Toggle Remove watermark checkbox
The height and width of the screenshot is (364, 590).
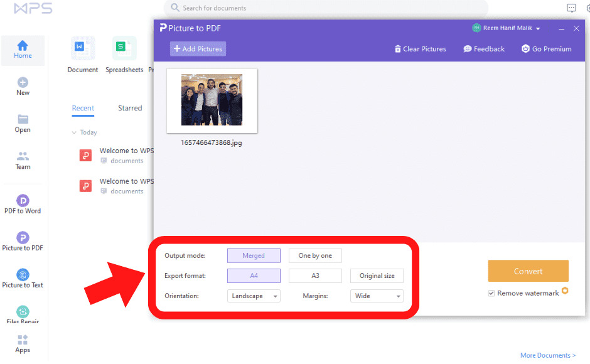tap(491, 293)
